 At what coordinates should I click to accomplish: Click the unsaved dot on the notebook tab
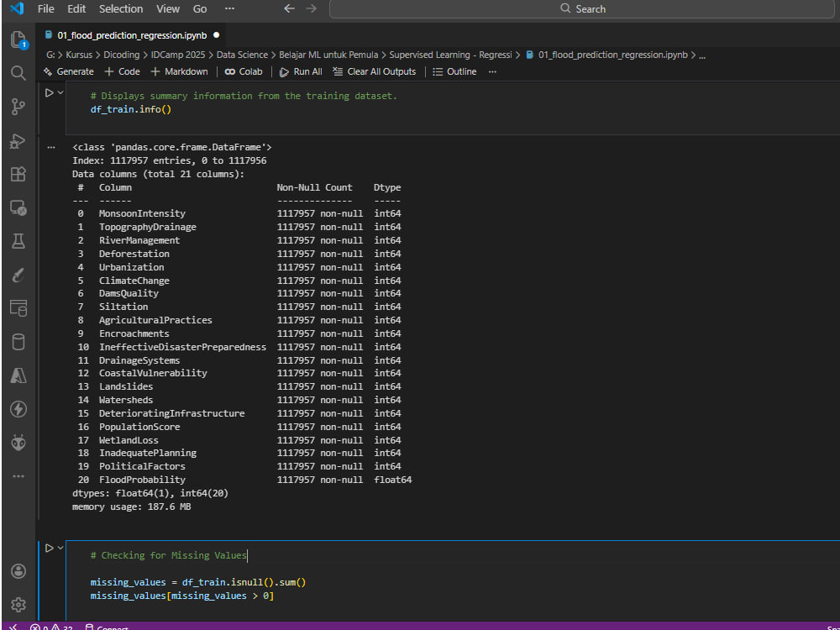tap(217, 35)
